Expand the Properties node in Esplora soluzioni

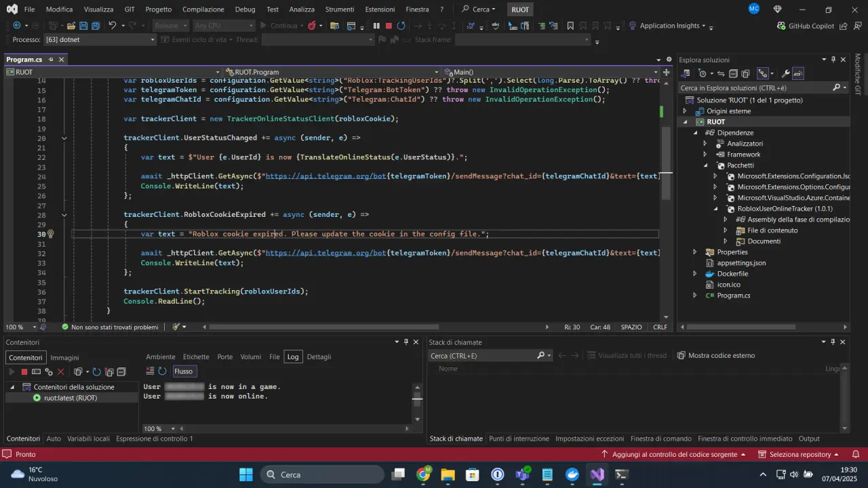pos(694,252)
